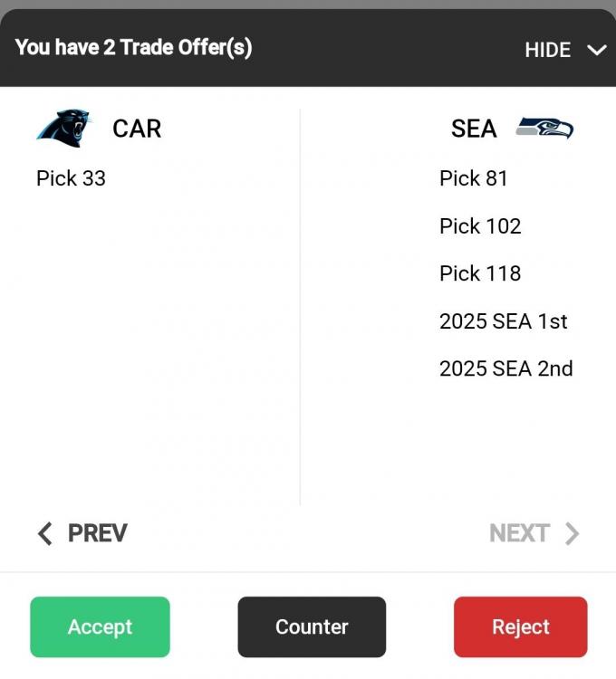Hide the trade offers panel
This screenshot has height=679, width=616.
(547, 50)
